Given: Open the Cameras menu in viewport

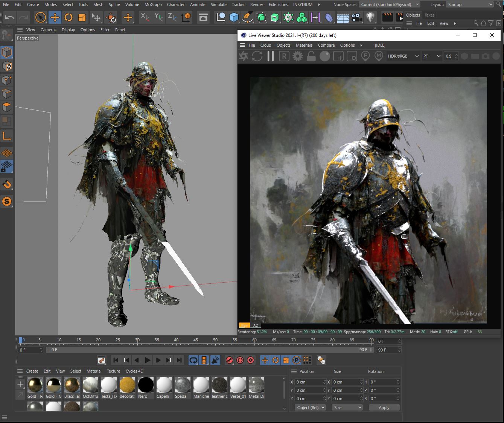Looking at the screenshot, I should click(x=48, y=30).
